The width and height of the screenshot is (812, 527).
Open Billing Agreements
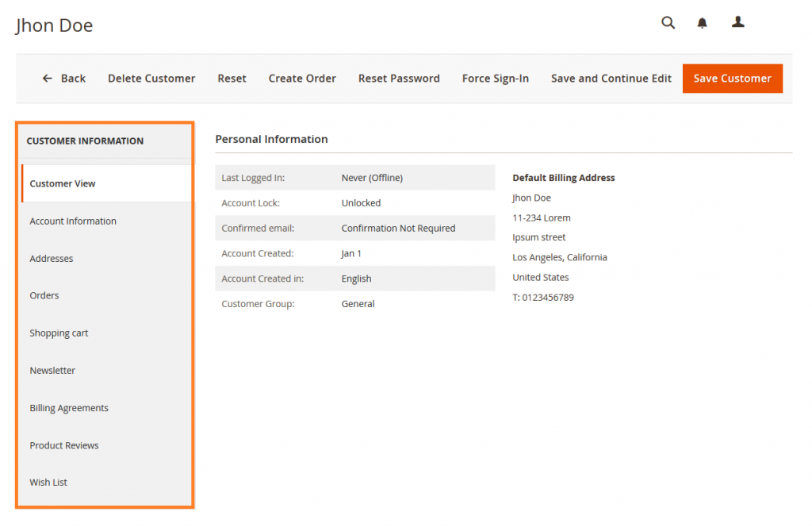pyautogui.click(x=69, y=407)
